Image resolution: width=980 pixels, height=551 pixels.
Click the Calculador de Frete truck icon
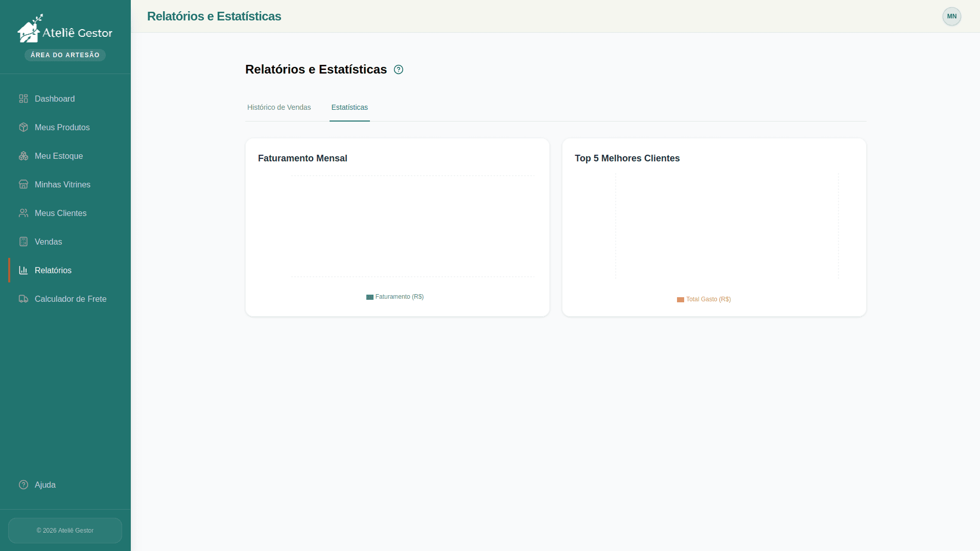[x=24, y=299]
